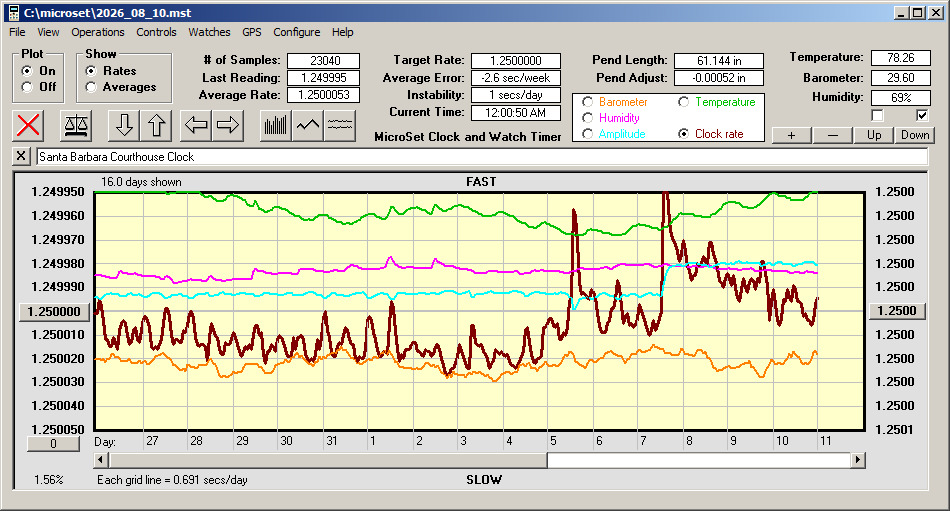Click the # of Samples field
Viewport: 950px width, 511px height.
(x=324, y=61)
